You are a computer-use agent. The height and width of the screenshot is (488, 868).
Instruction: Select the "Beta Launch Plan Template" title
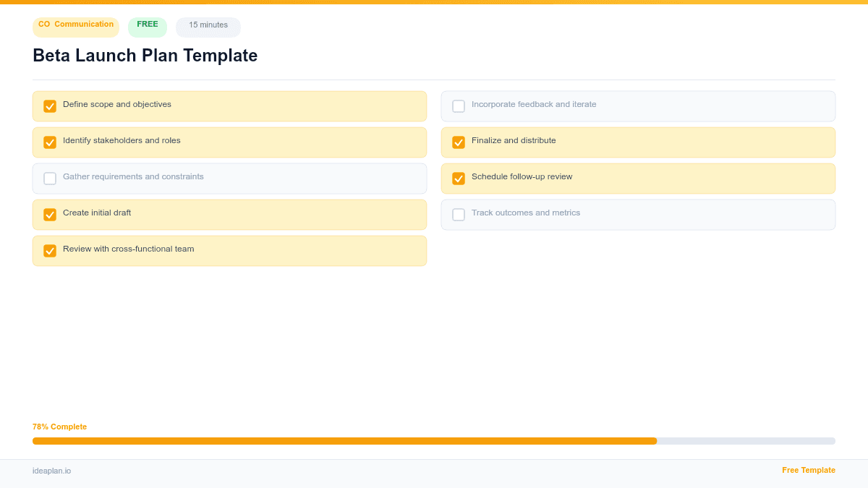[145, 56]
